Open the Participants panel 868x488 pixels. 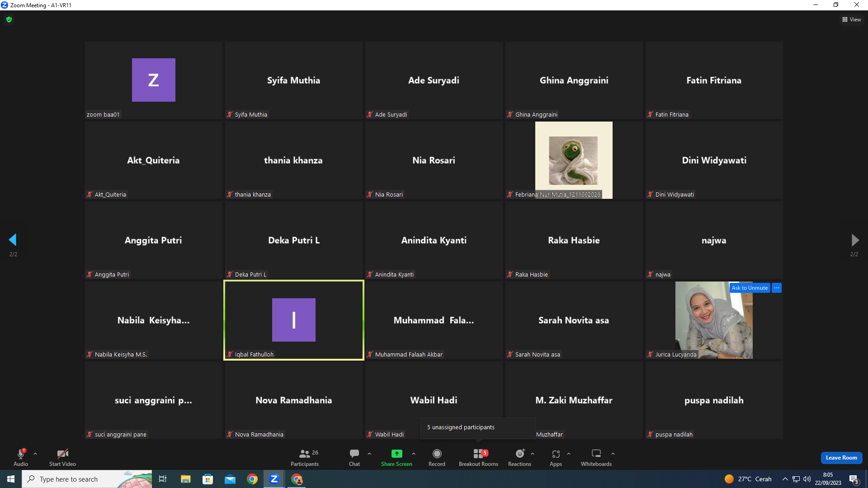[x=305, y=457]
